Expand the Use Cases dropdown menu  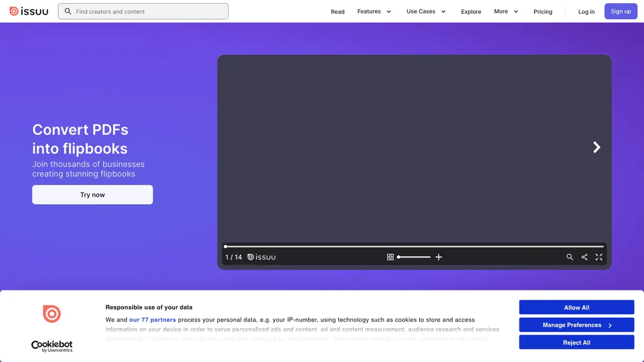(426, 11)
